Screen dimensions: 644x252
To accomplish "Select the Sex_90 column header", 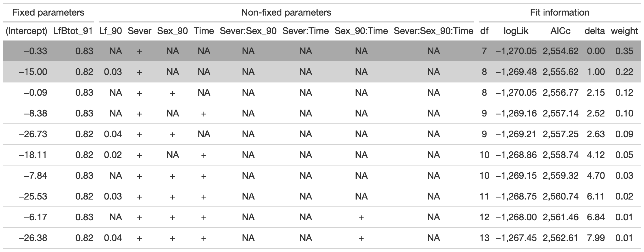I will pyautogui.click(x=172, y=31).
